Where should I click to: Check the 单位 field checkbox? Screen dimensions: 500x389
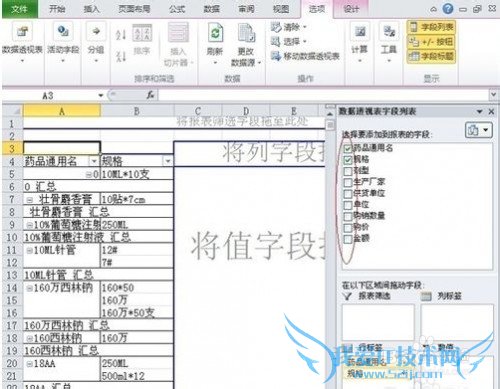click(x=348, y=205)
